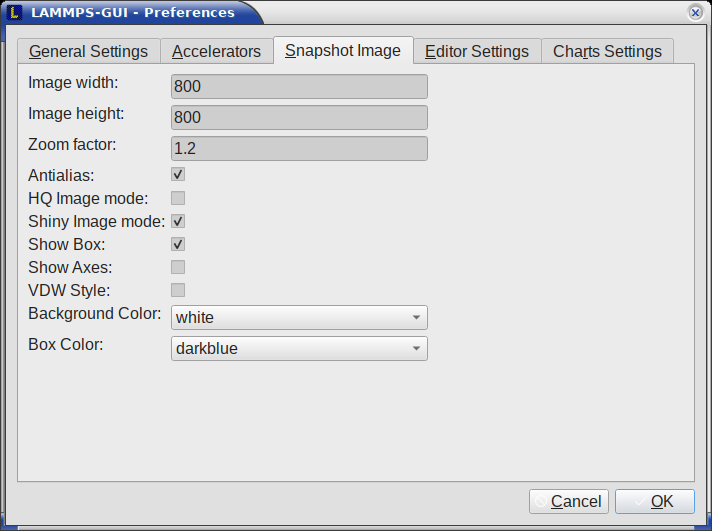The width and height of the screenshot is (712, 531).
Task: Switch to the General Settings tab
Action: (x=89, y=51)
